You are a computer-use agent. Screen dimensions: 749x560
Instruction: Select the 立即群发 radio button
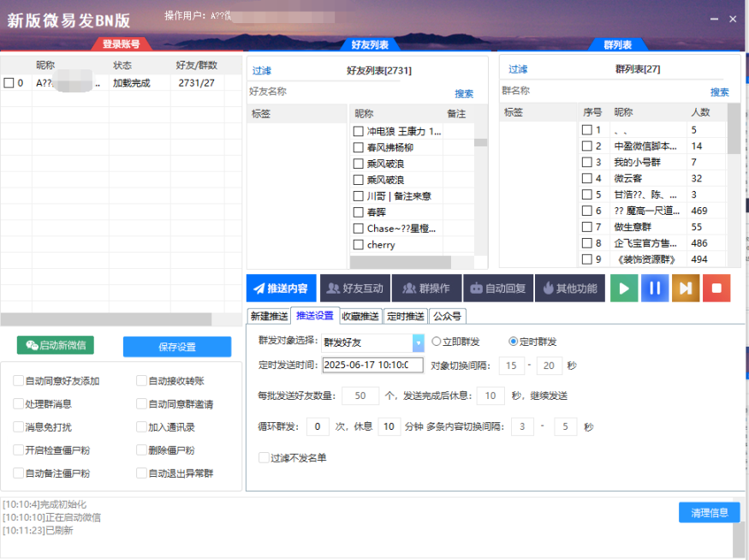(437, 342)
